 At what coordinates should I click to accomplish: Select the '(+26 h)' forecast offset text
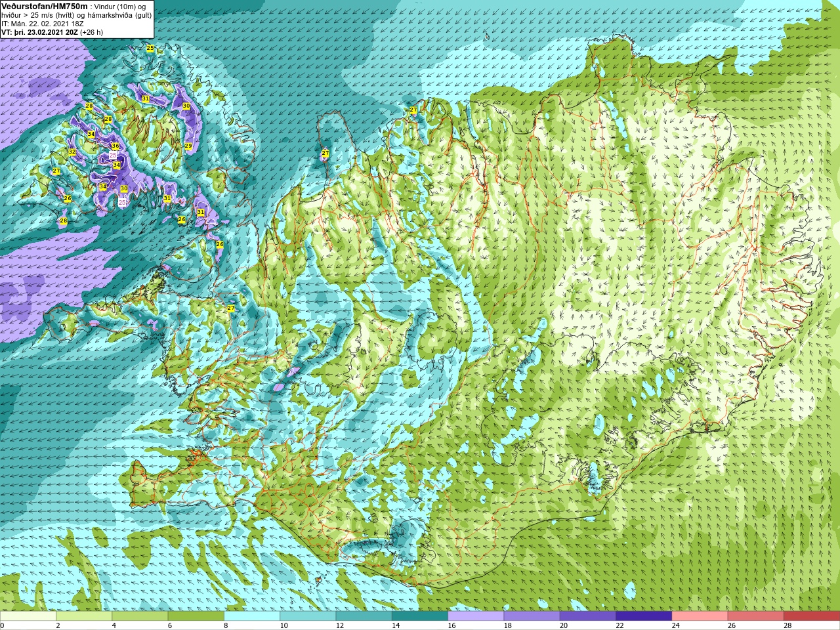91,32
